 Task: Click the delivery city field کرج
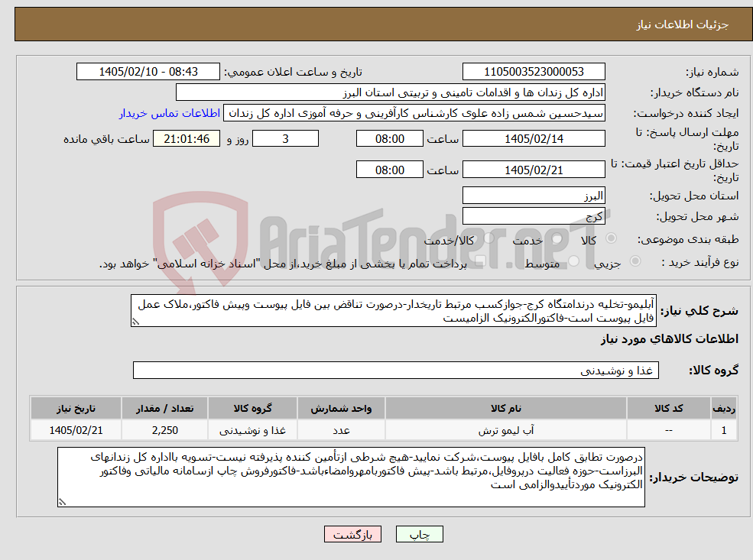[534, 216]
